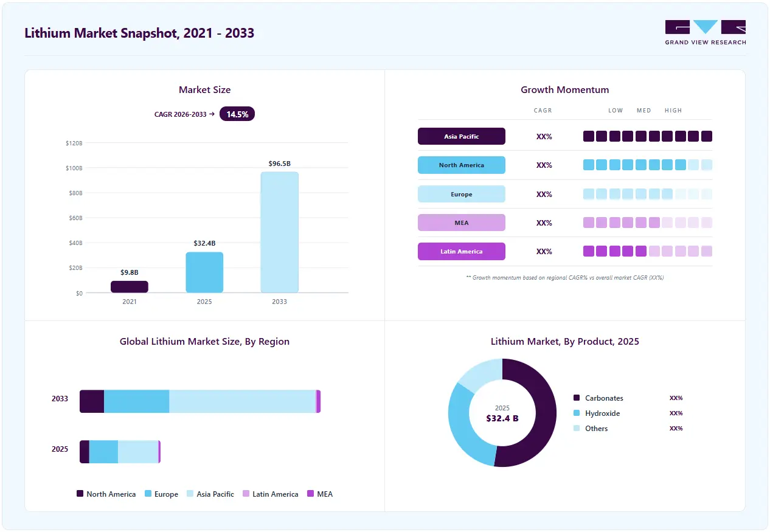Screen dimensions: 770x532
Task: Click the growth momentum footnote text
Action: pos(565,277)
